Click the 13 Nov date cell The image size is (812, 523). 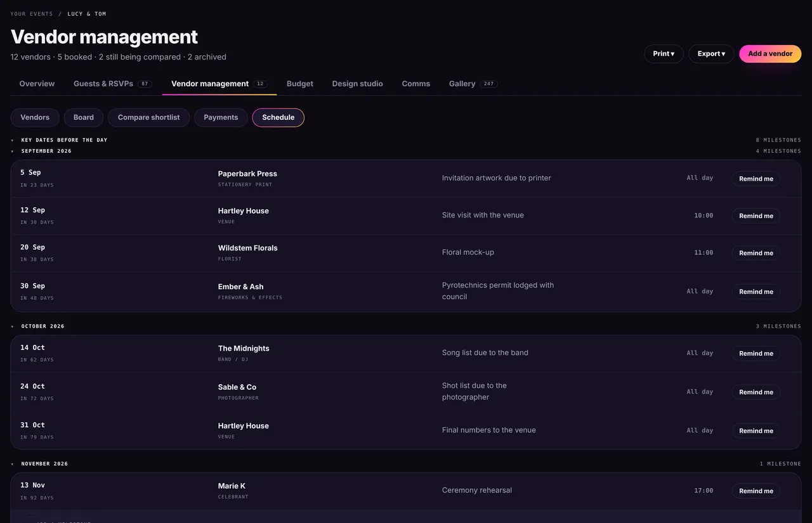point(37,491)
